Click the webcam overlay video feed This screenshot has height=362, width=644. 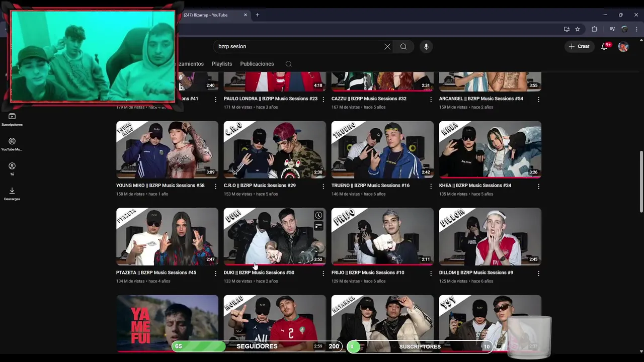93,55
